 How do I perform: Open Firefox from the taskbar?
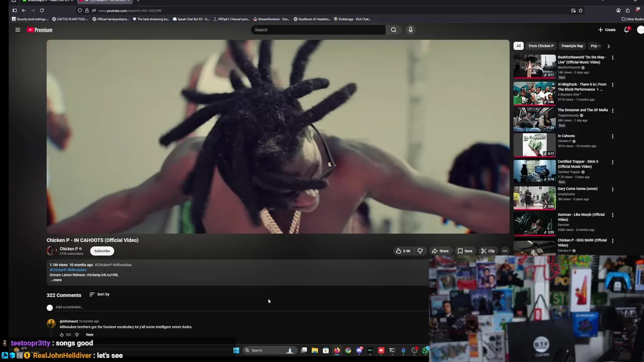[337, 350]
